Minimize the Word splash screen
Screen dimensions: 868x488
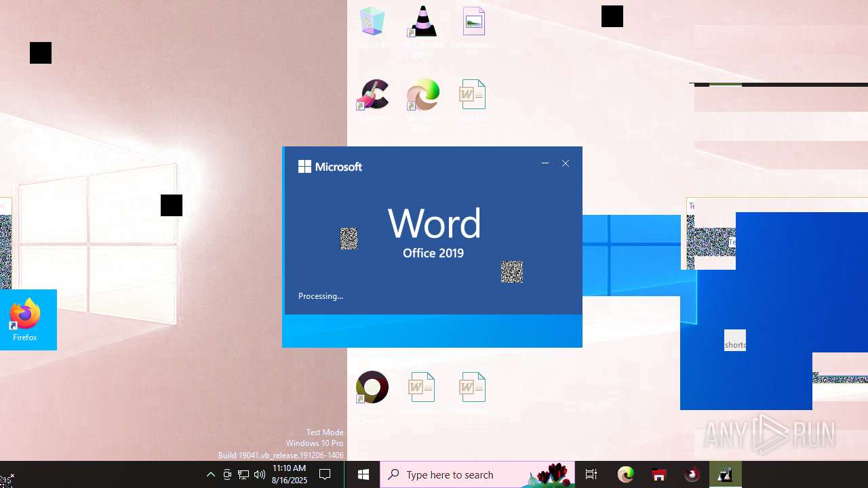(x=545, y=163)
